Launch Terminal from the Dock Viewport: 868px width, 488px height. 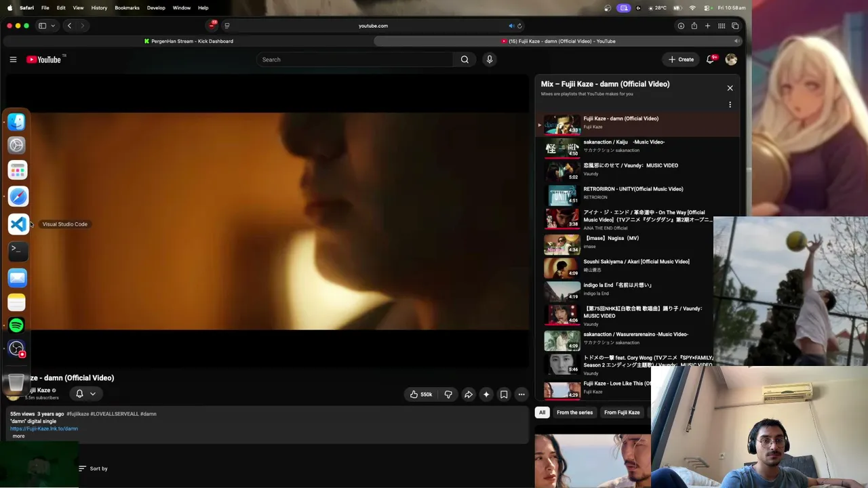(x=18, y=250)
